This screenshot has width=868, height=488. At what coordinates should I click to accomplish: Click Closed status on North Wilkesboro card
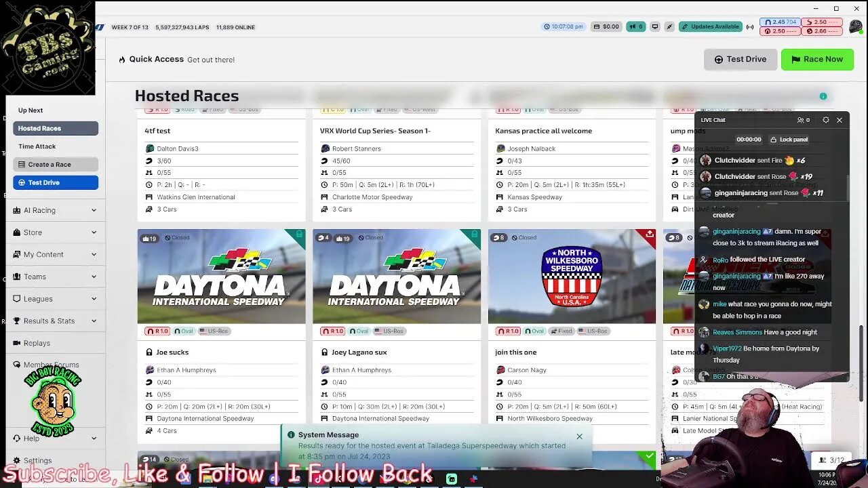[524, 238]
